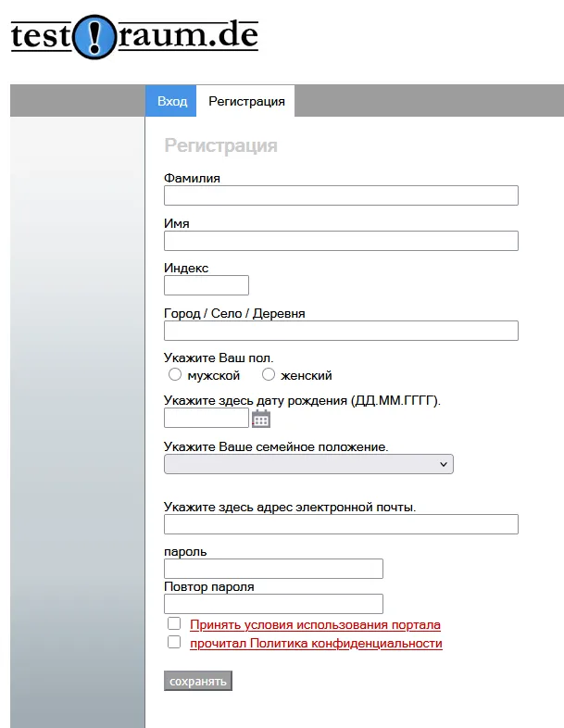
Task: Focus the email address input field
Action: pos(341,524)
